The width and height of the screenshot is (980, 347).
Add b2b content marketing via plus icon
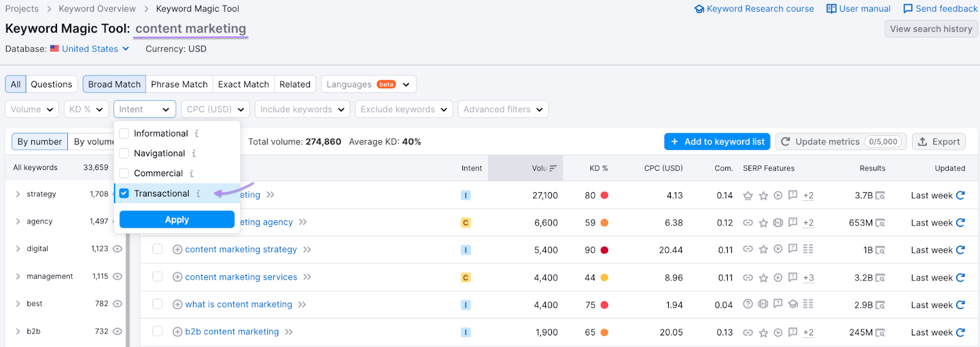[178, 332]
